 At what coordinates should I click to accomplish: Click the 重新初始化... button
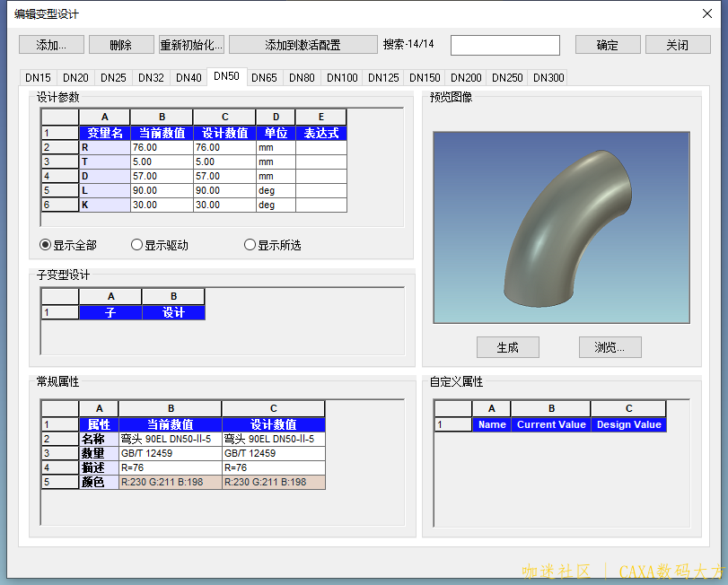pos(191,45)
